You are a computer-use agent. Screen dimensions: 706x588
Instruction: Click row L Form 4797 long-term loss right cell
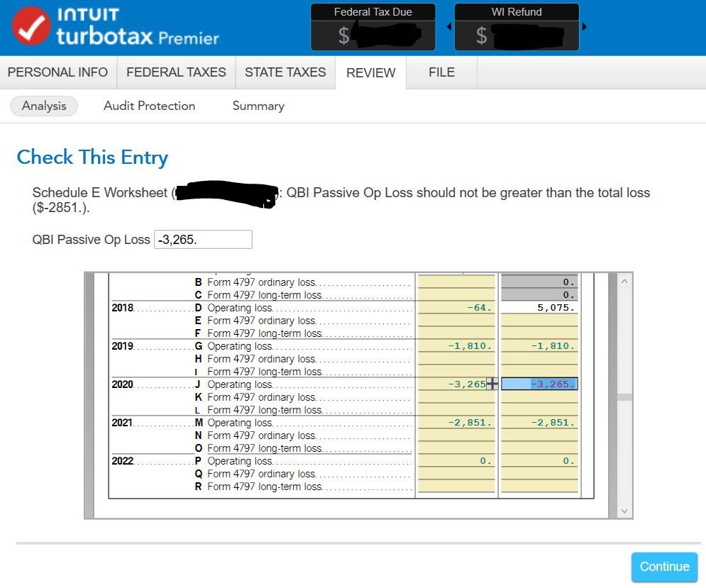[x=539, y=410]
